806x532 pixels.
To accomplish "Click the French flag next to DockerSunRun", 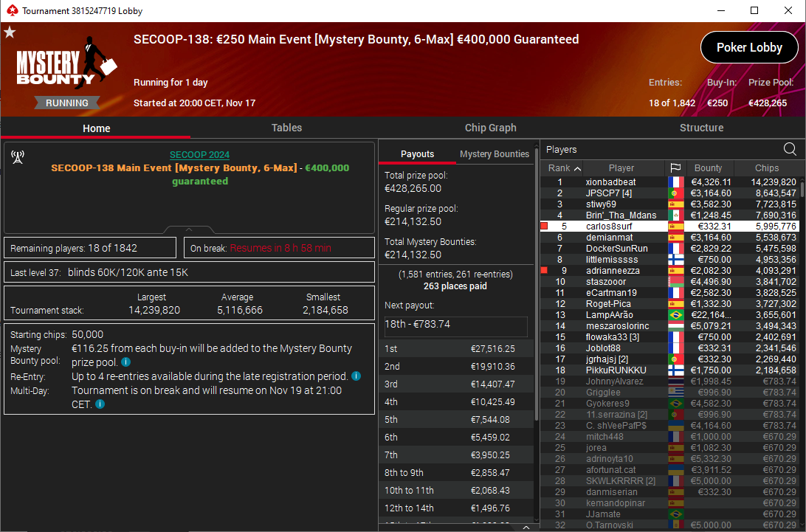I will [676, 248].
